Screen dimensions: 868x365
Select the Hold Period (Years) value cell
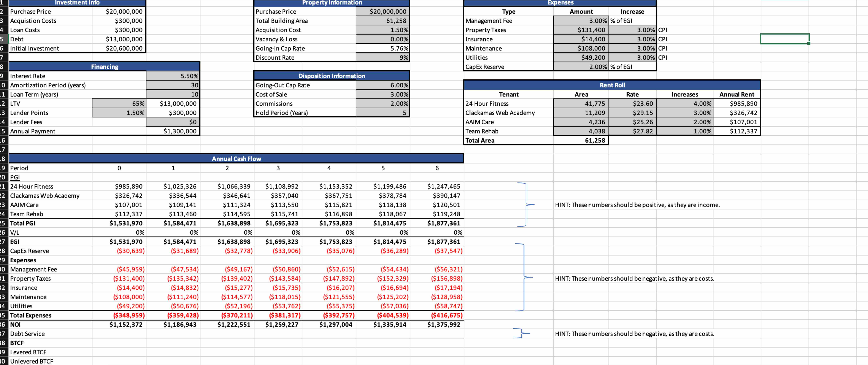click(382, 113)
